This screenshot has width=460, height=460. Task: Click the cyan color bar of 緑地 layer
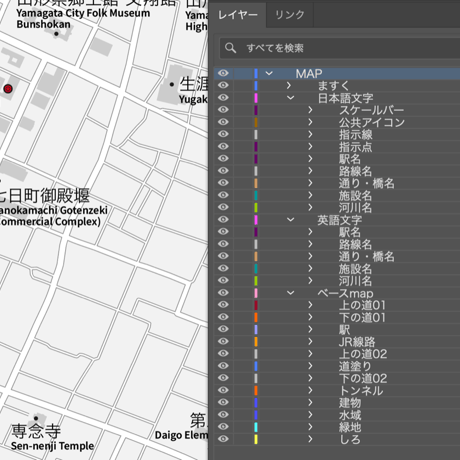click(x=256, y=427)
